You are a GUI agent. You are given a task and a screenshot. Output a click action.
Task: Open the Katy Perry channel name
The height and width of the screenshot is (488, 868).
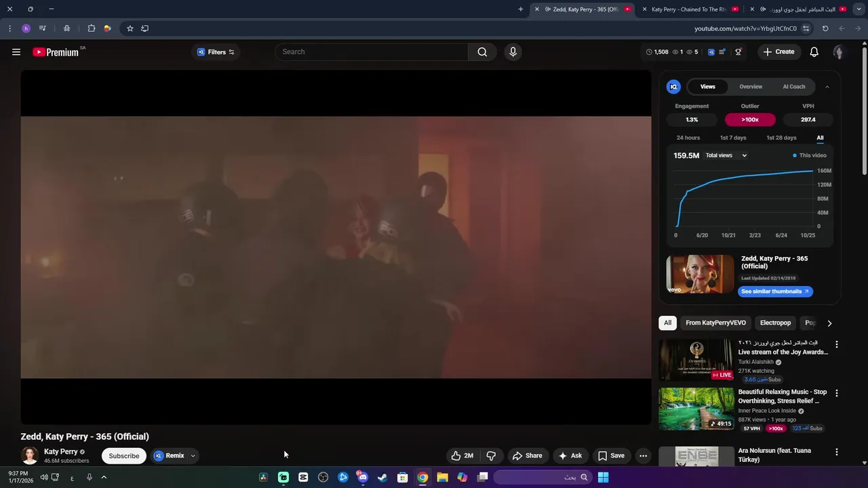pos(60,451)
